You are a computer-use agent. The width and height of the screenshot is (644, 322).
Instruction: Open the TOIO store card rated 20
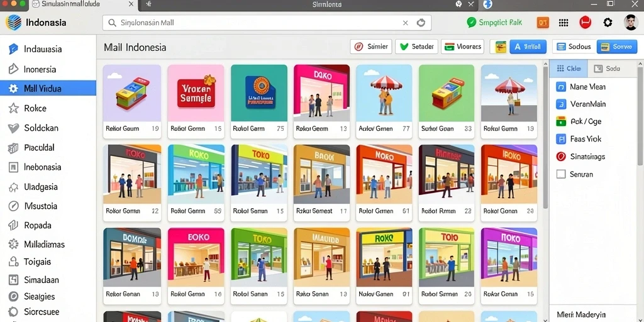coord(447,266)
